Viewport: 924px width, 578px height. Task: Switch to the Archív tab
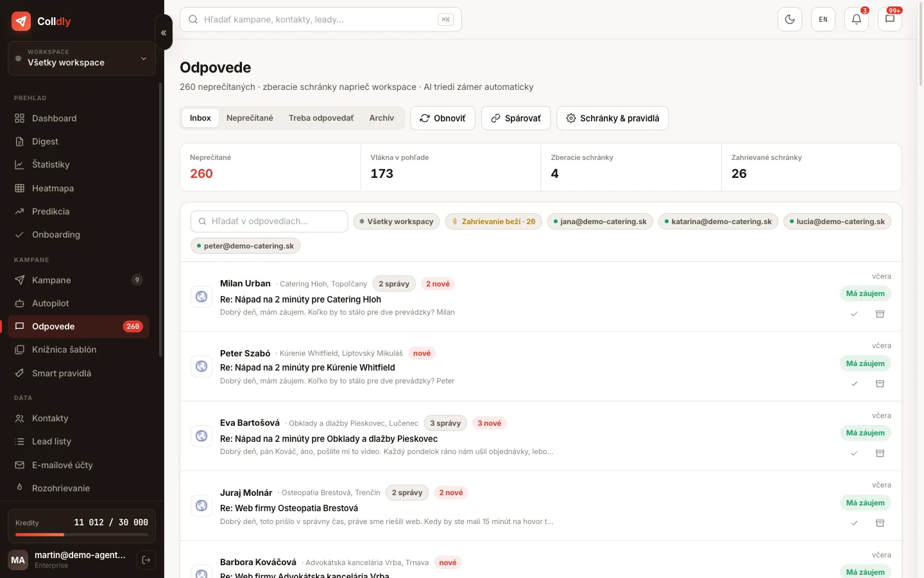[381, 118]
